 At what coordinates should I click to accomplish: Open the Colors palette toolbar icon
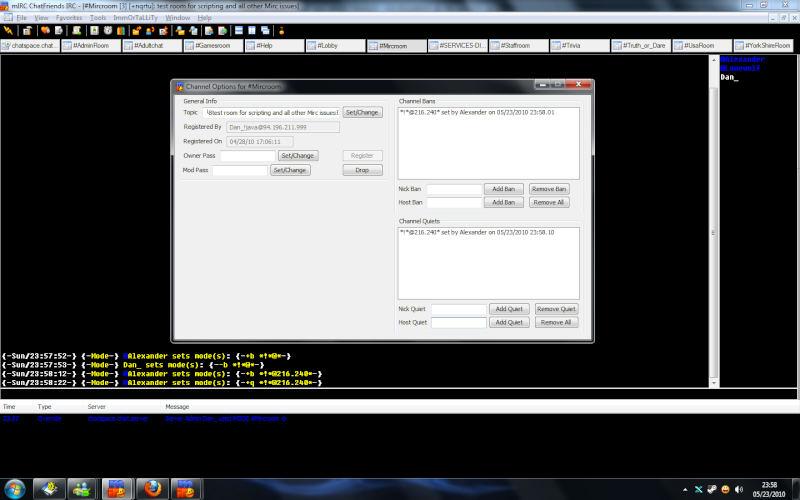[121, 31]
